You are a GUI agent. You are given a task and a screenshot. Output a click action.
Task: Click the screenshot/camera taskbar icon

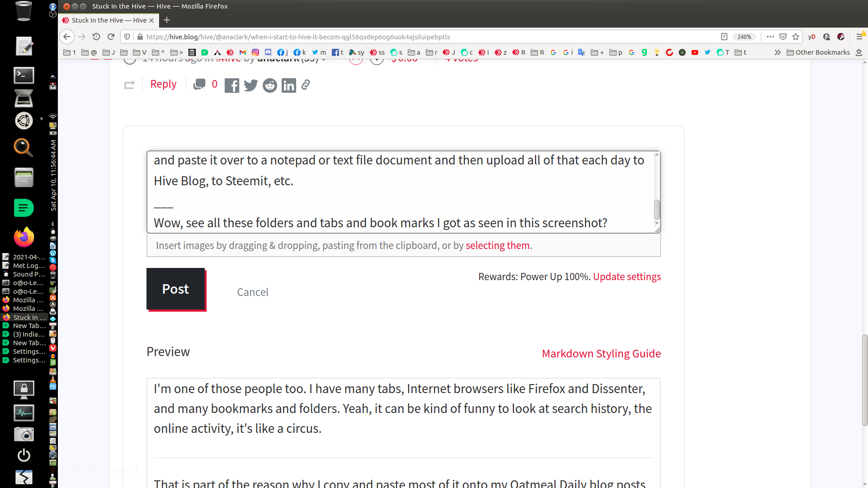(x=24, y=434)
